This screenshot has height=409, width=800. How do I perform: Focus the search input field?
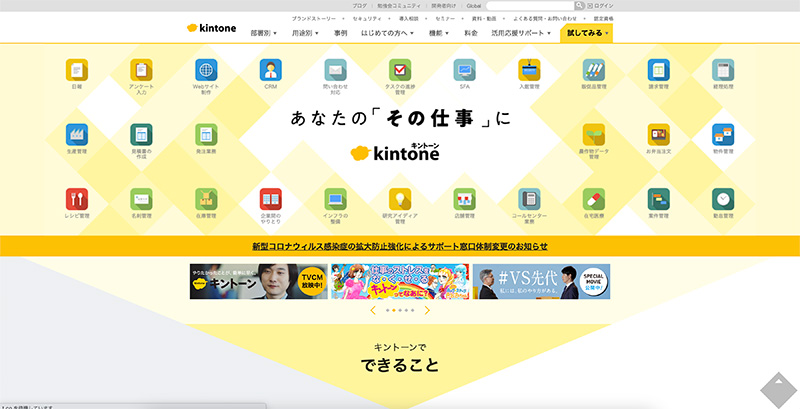click(x=530, y=6)
